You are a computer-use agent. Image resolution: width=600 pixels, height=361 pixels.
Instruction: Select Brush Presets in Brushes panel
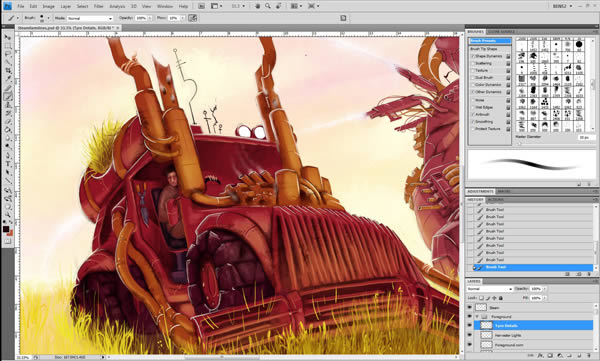click(x=490, y=41)
